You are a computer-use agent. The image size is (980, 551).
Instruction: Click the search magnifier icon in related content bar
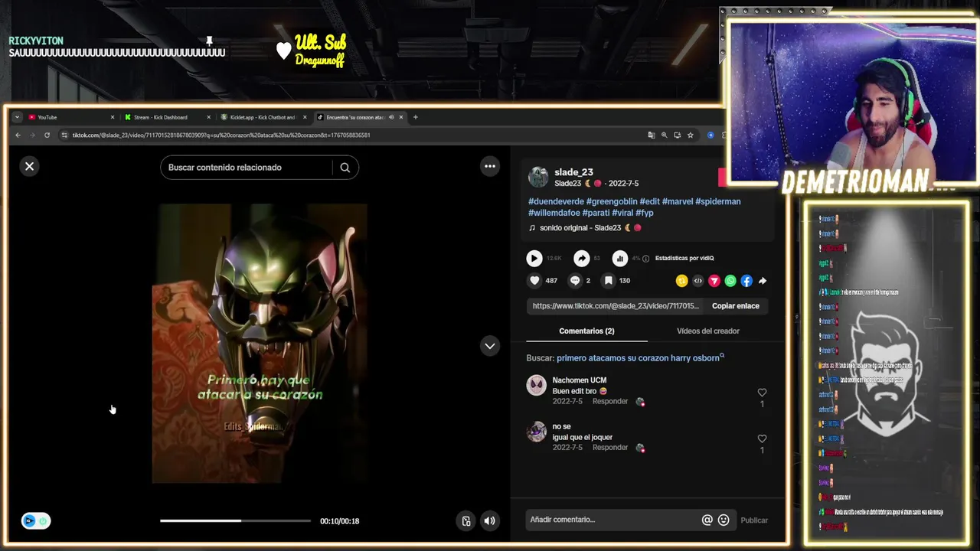(345, 168)
